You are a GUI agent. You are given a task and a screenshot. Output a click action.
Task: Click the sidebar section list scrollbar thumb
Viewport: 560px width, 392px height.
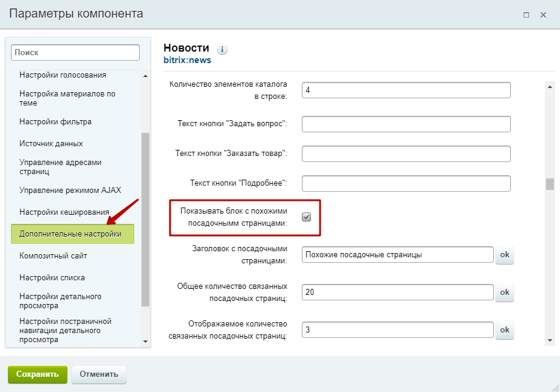click(145, 220)
